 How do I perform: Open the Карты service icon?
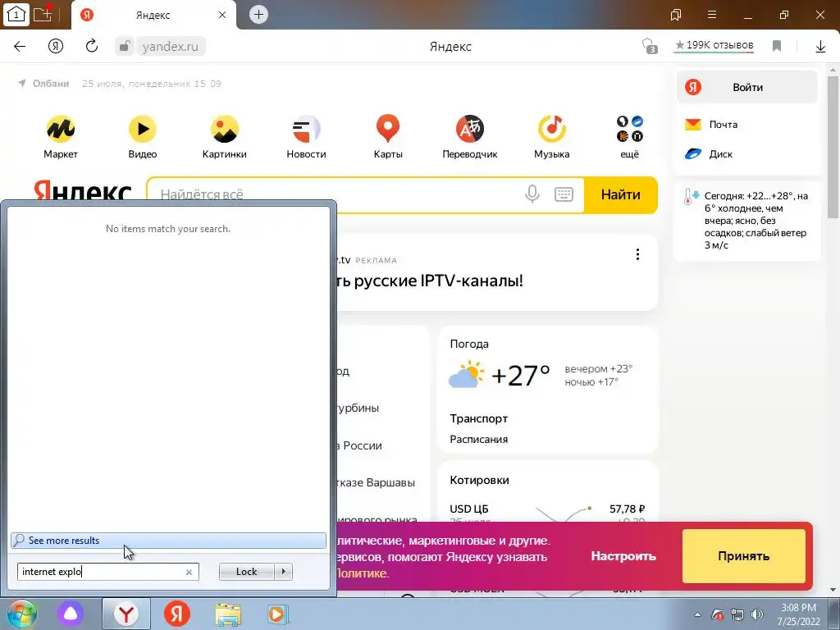pos(388,129)
